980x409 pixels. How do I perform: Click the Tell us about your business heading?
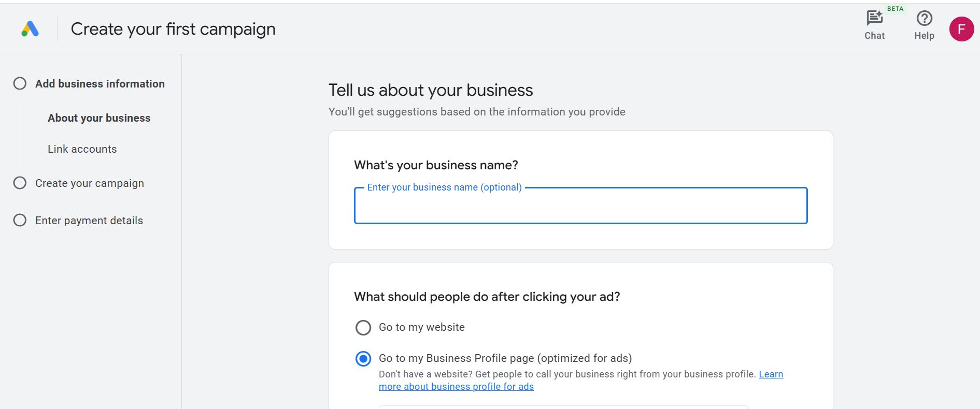click(431, 90)
